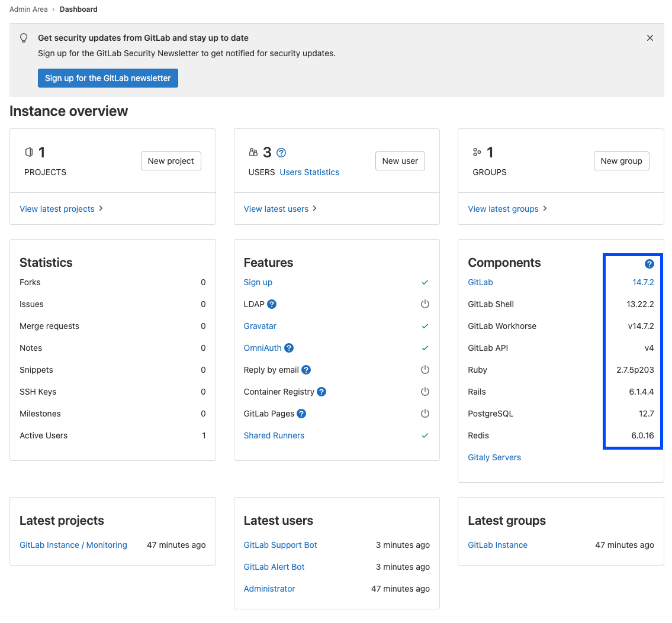Click the GitLab API value v4
This screenshot has width=672, height=623.
tap(649, 348)
